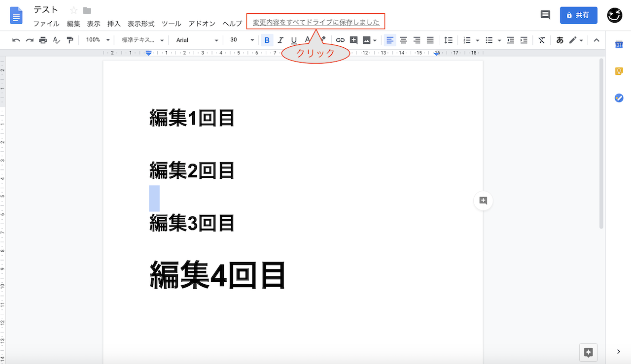Expand the Arial font dropdown
The image size is (631, 364).
(x=197, y=40)
